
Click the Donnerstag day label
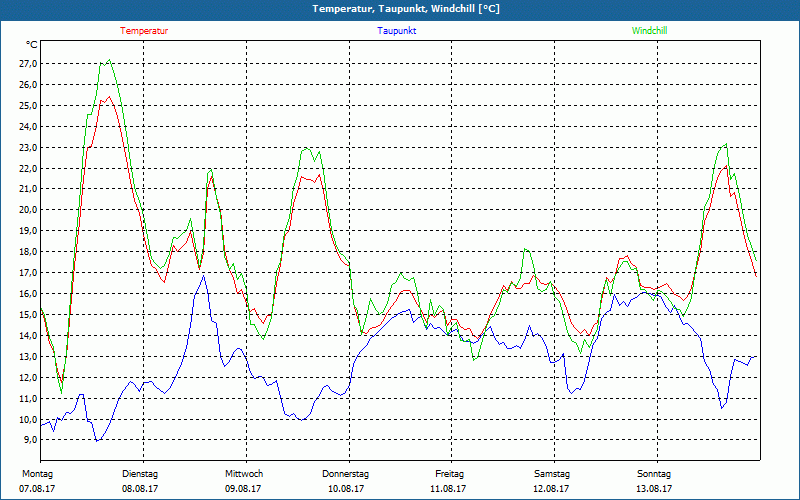(345, 474)
